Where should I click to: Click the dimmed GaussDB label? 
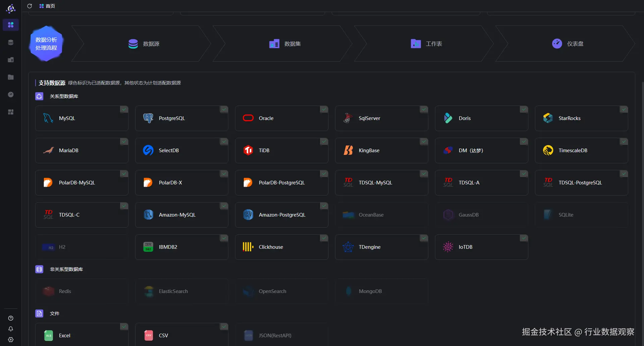pos(469,215)
